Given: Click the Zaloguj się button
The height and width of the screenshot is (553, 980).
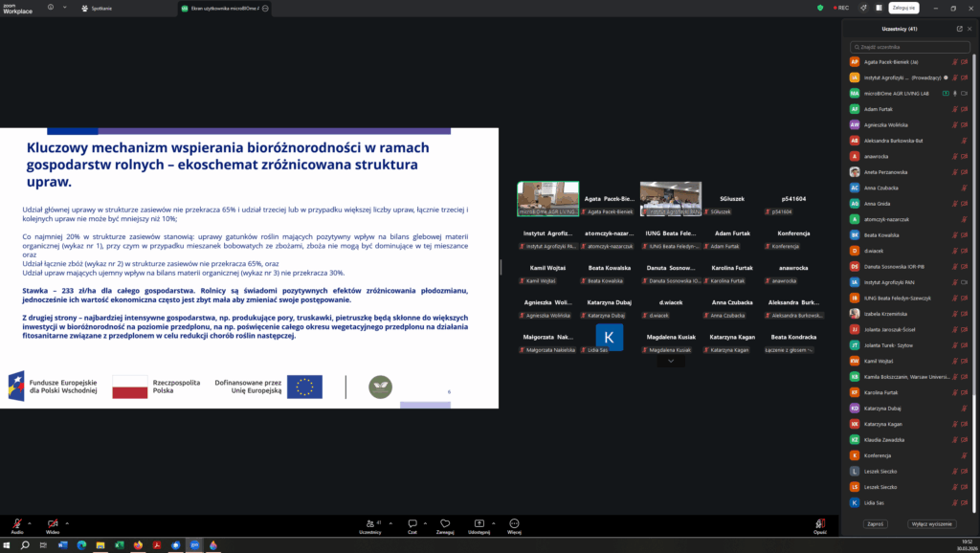Looking at the screenshot, I should click(902, 8).
